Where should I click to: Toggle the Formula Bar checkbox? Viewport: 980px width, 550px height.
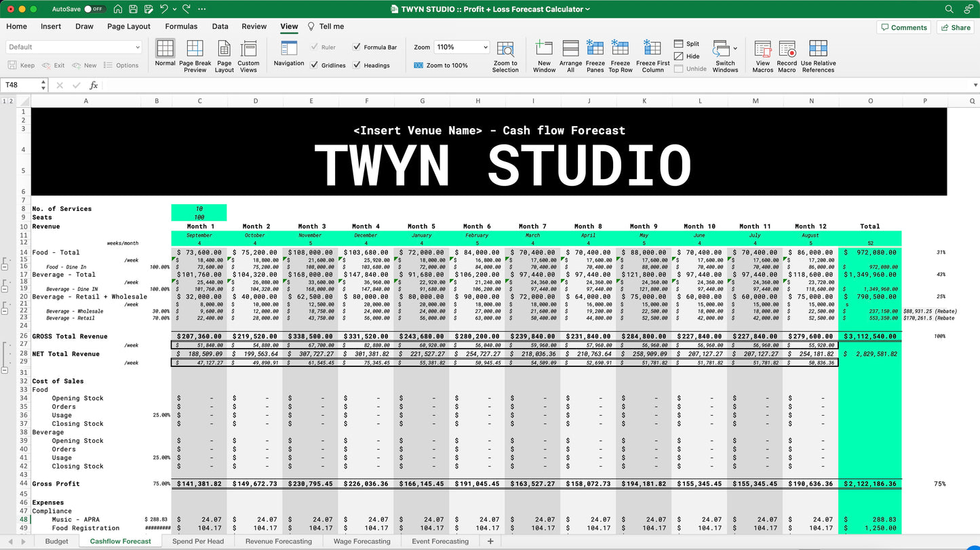click(x=357, y=47)
